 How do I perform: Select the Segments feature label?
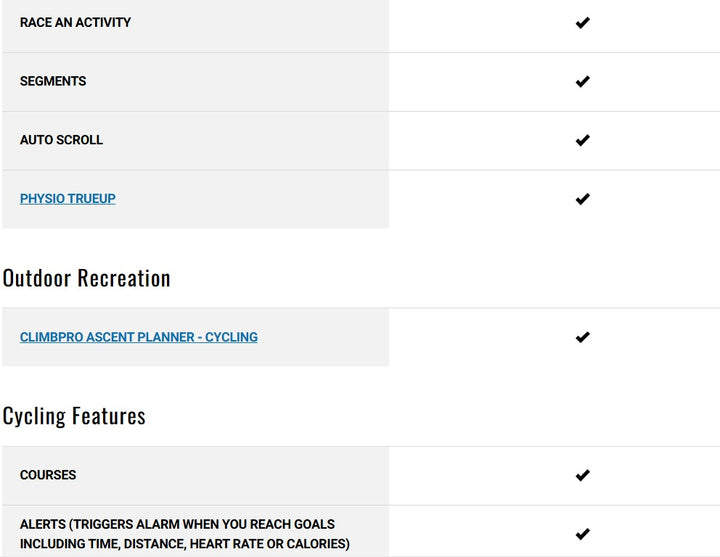click(53, 81)
